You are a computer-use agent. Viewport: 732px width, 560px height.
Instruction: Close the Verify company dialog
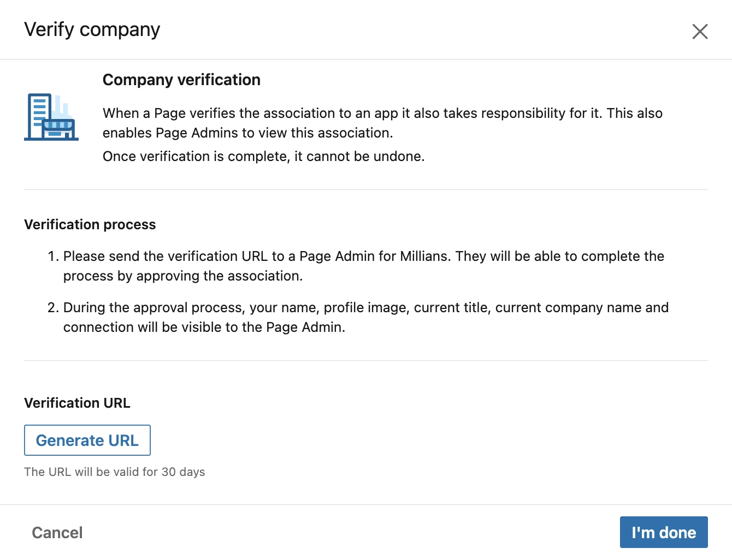[700, 32]
